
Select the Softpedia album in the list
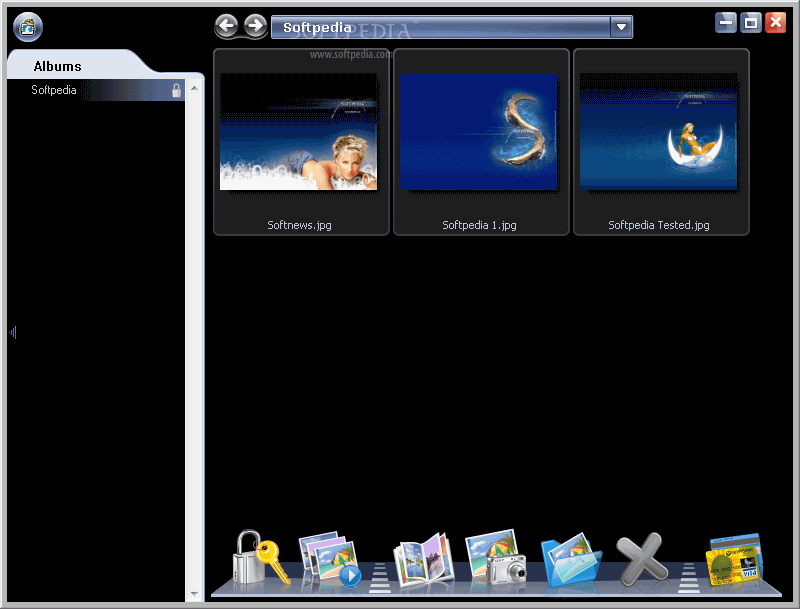(x=96, y=90)
